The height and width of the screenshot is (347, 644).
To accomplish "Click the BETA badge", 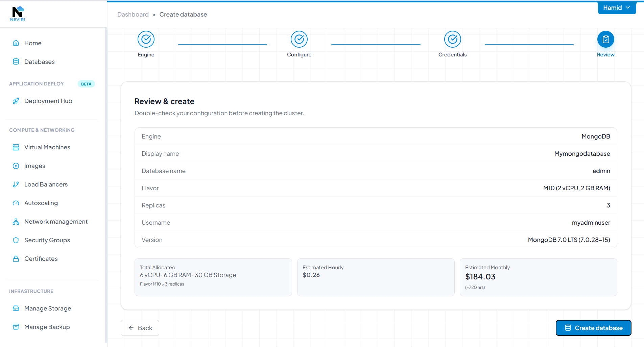I will click(x=86, y=84).
